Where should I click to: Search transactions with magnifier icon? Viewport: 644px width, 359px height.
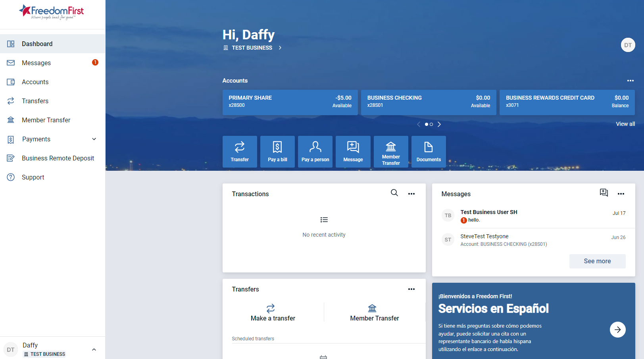(x=394, y=193)
